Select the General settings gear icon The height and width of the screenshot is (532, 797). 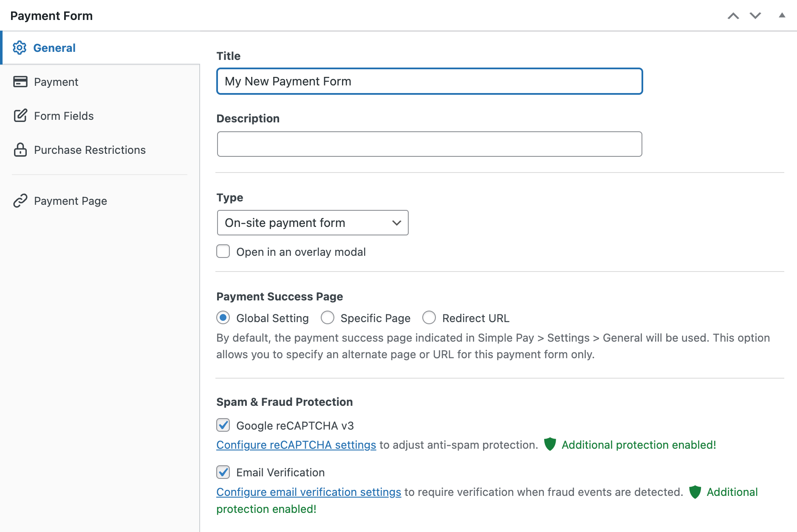pyautogui.click(x=20, y=48)
